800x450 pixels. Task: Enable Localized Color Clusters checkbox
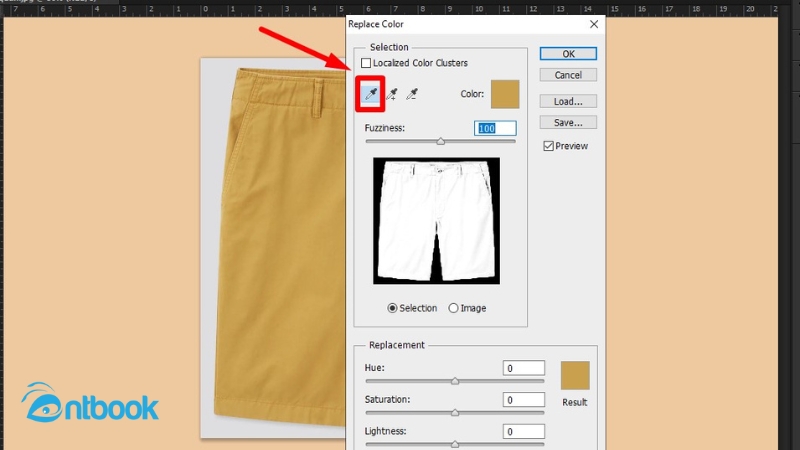tap(366, 63)
